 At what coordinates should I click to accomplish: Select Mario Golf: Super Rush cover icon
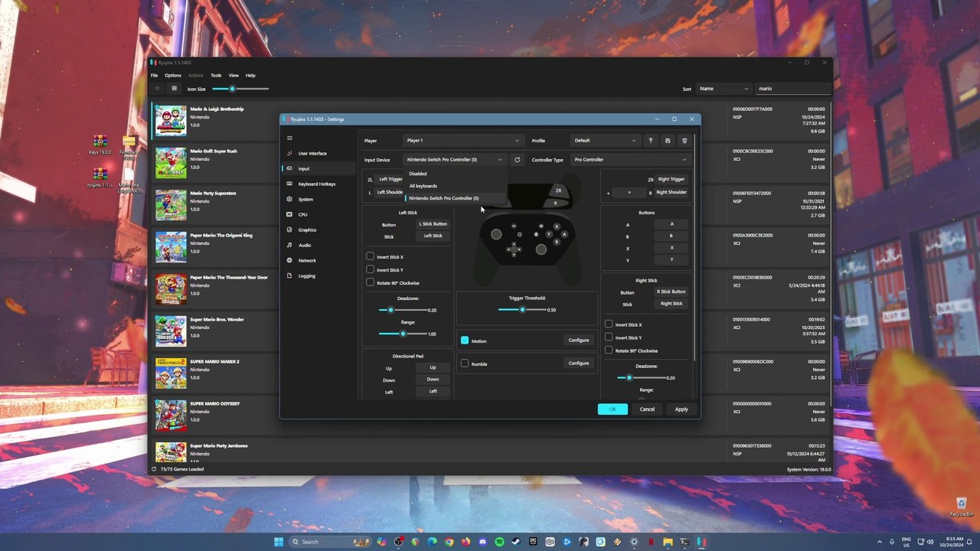coord(171,163)
